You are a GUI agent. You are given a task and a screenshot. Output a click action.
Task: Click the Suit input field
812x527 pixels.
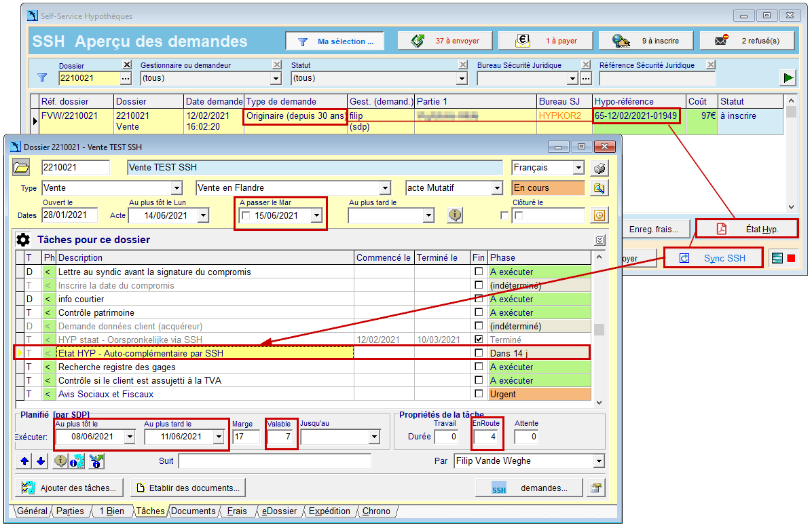pyautogui.click(x=274, y=460)
